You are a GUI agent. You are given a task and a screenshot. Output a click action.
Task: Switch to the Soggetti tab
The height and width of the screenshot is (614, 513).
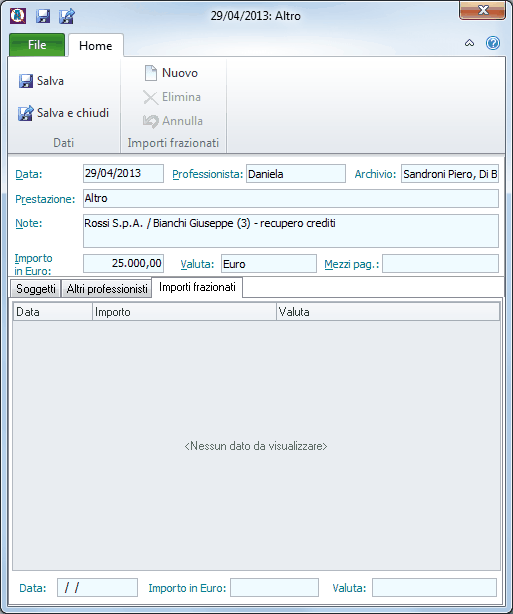pyautogui.click(x=36, y=289)
